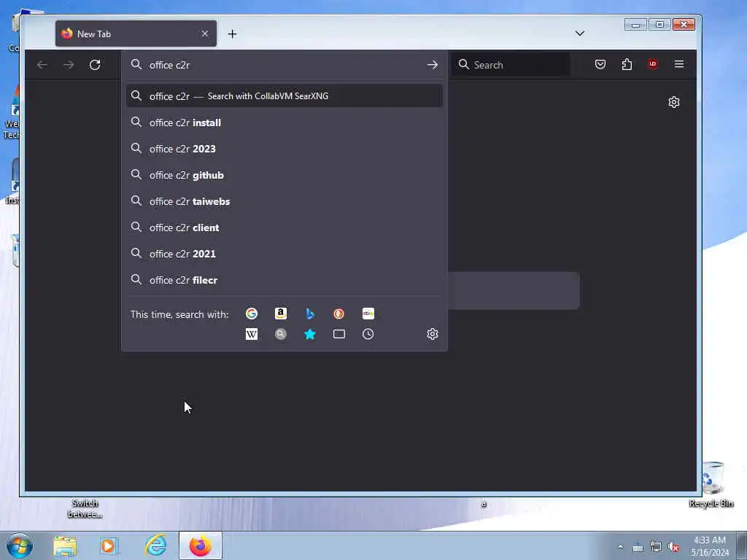
Task: Click the Search box in toolbar
Action: coord(511,65)
